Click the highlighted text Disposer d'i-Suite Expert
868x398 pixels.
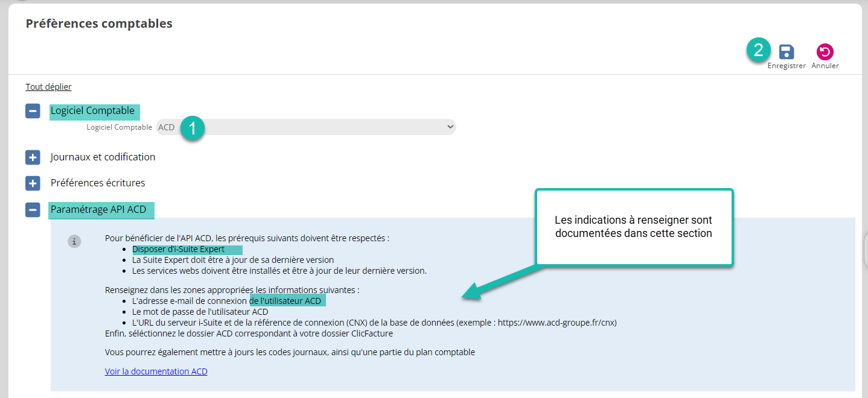pyautogui.click(x=179, y=249)
